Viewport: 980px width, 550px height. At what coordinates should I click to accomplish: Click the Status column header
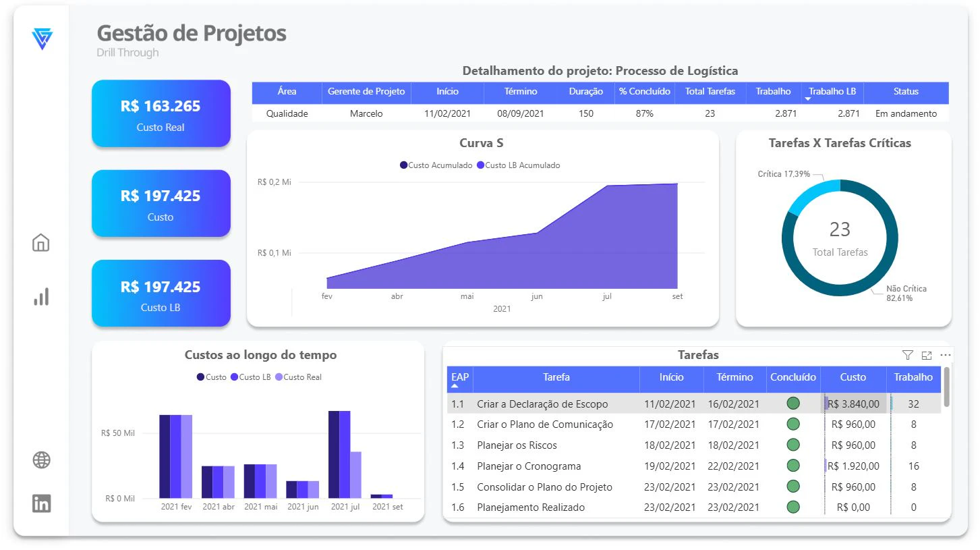906,91
